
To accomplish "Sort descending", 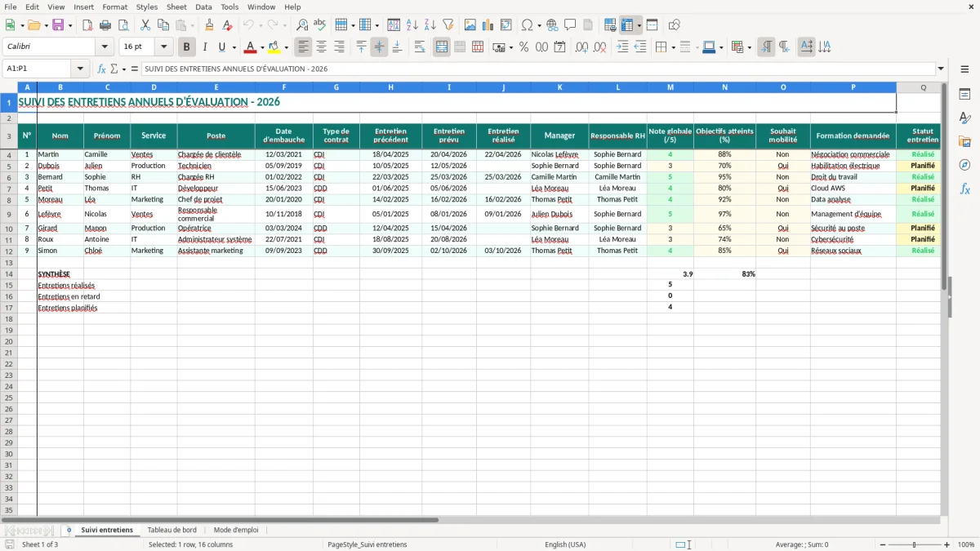I will [x=430, y=25].
